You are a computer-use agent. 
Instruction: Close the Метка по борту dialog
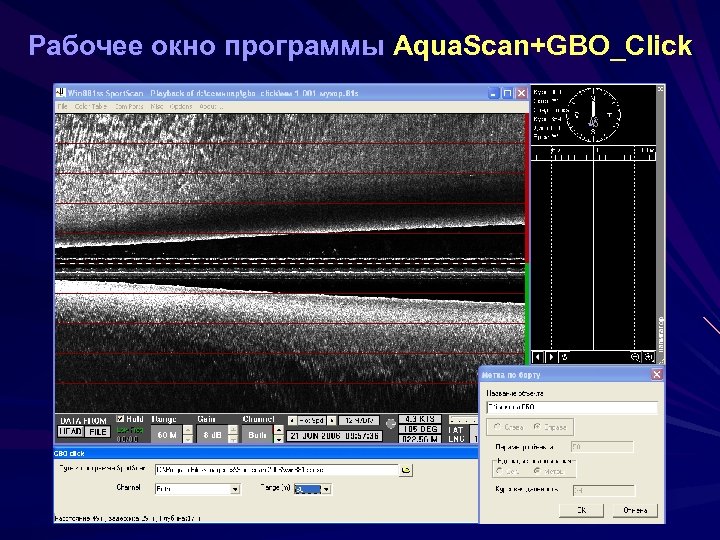point(657,375)
